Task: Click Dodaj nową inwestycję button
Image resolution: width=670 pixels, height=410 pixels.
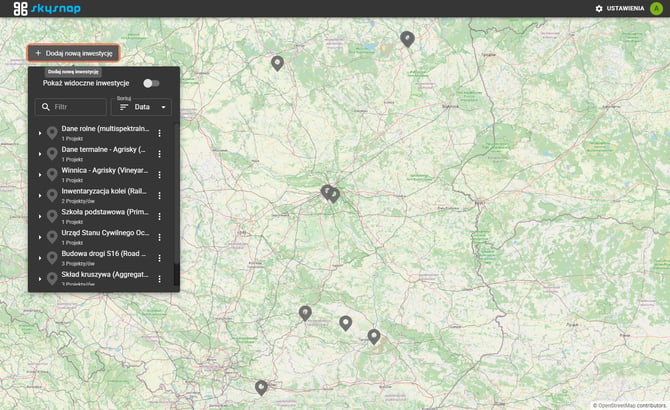Action: [x=73, y=53]
